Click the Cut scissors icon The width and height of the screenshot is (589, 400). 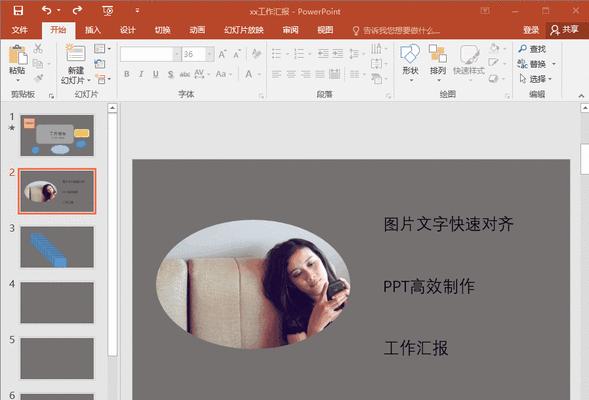(38, 48)
